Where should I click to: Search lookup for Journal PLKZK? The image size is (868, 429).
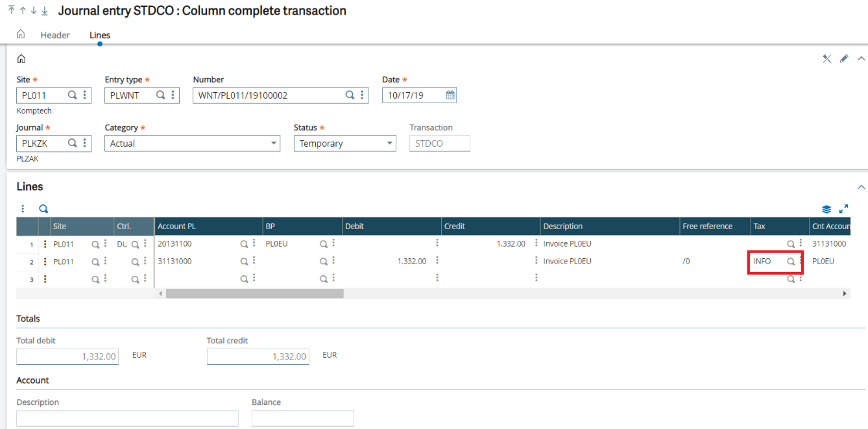click(x=73, y=143)
